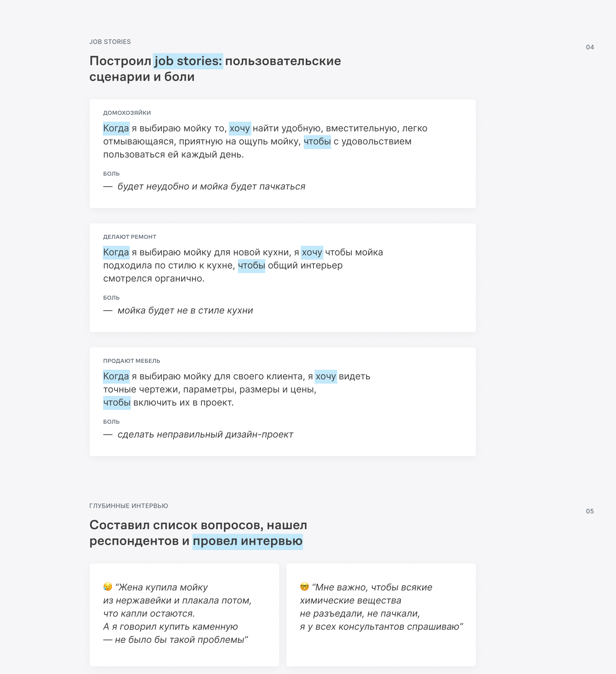Click the heading "Составил список вопросов, нашел"

coord(198,525)
